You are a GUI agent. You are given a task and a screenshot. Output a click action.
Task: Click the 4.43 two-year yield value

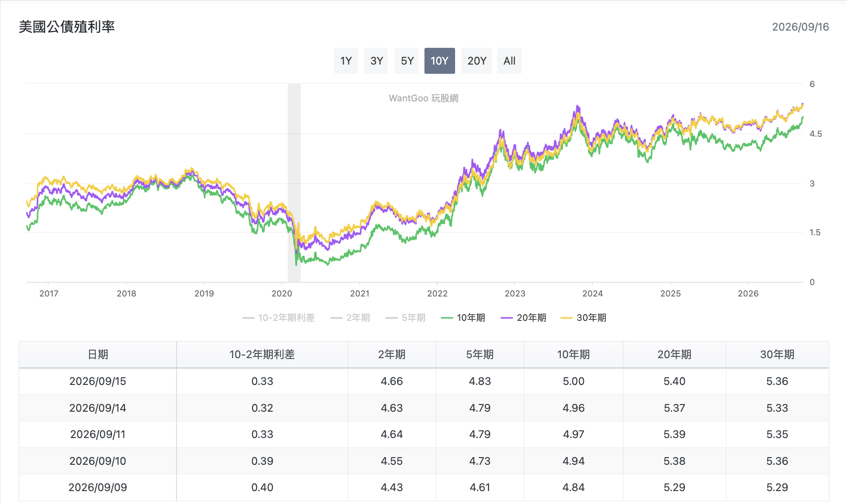[x=392, y=487]
